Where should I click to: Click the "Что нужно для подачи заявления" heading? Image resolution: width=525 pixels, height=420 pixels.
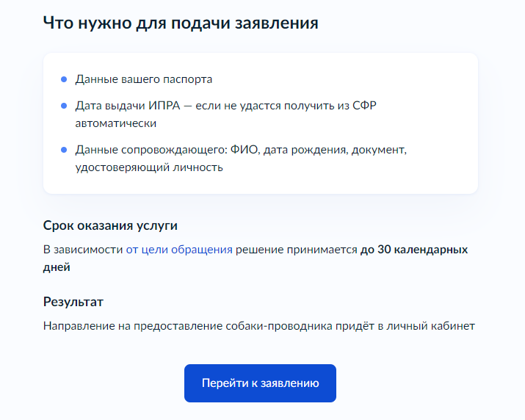coord(181,23)
